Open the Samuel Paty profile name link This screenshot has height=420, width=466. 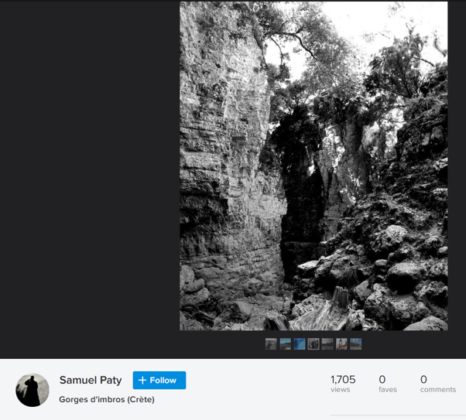point(90,380)
